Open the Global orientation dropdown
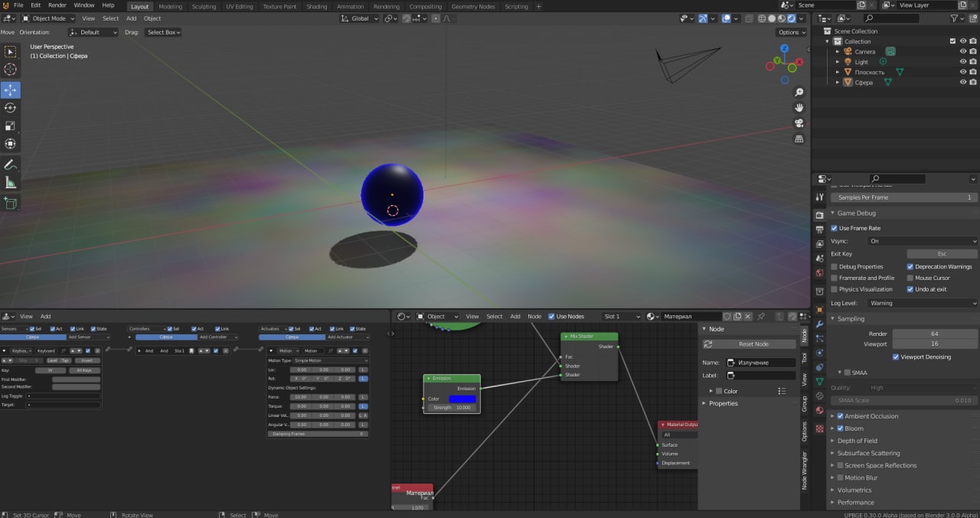Image resolution: width=980 pixels, height=518 pixels. tap(359, 18)
